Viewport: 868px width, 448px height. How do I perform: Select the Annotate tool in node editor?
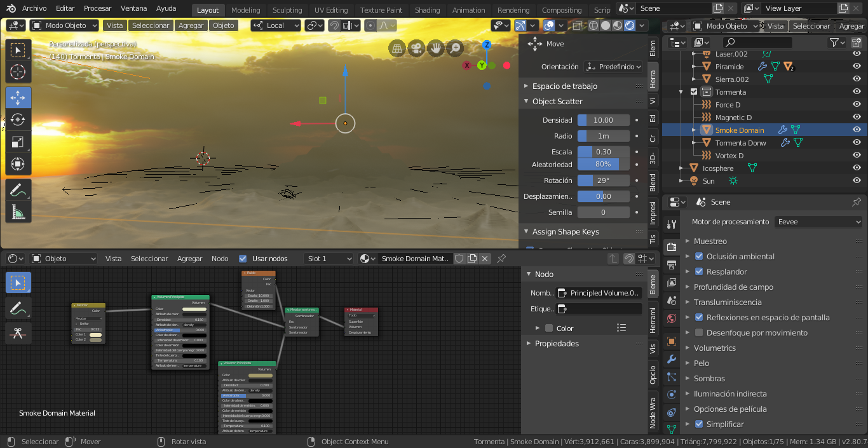[18, 308]
